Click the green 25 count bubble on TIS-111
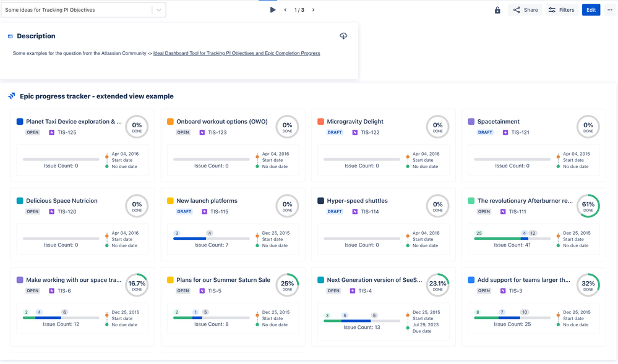The image size is (618, 364). 479,233
